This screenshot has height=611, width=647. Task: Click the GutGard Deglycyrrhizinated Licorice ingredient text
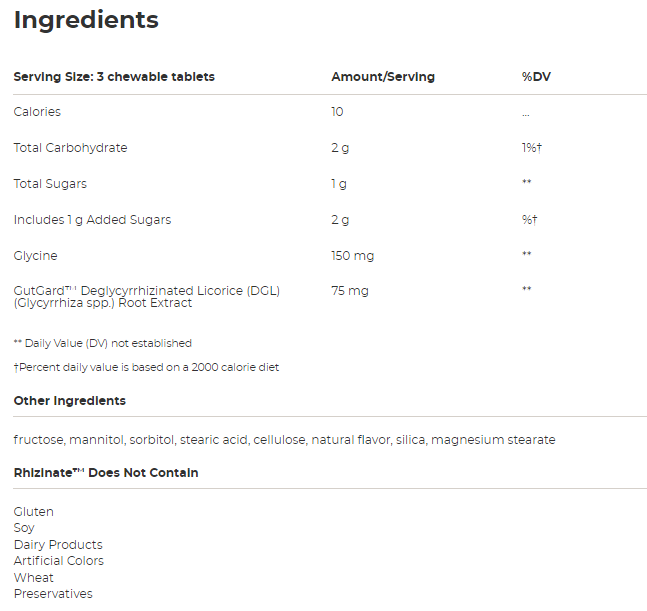[x=146, y=296]
